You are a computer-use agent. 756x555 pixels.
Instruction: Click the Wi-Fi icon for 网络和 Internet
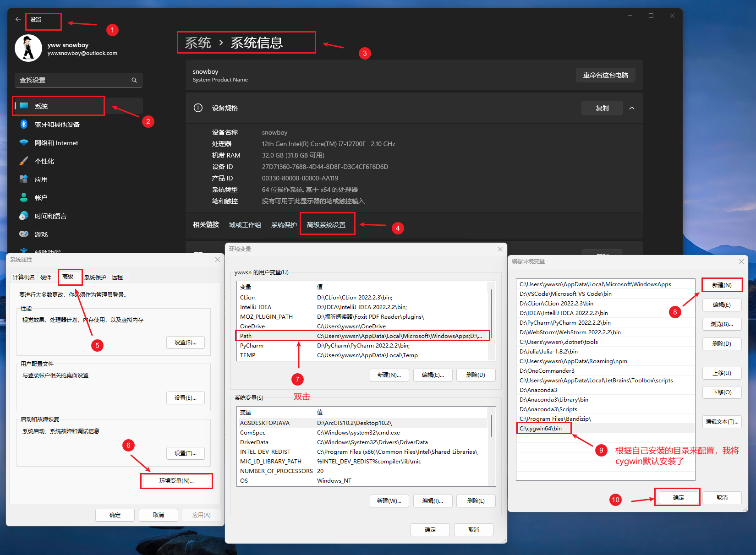24,142
